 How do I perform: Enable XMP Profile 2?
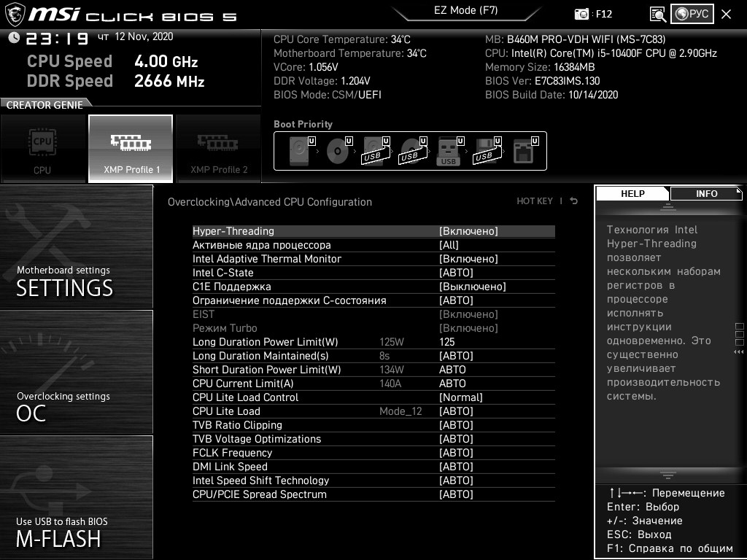[x=219, y=149]
